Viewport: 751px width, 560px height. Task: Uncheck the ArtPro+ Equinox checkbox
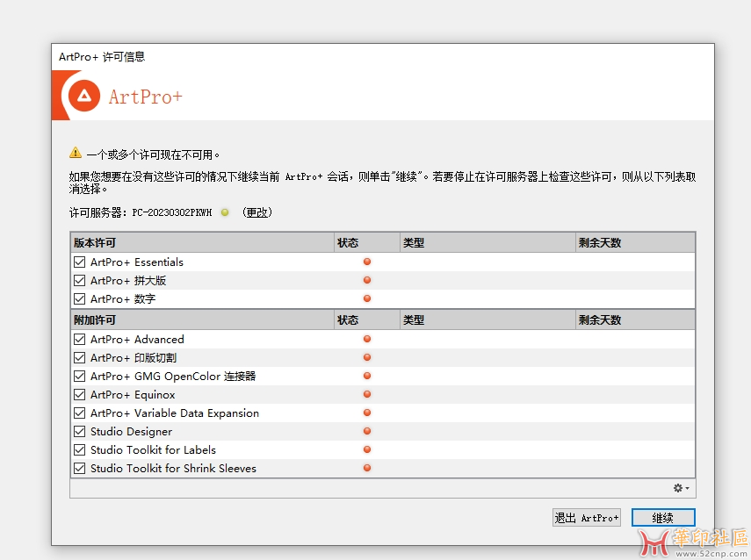[x=80, y=394]
